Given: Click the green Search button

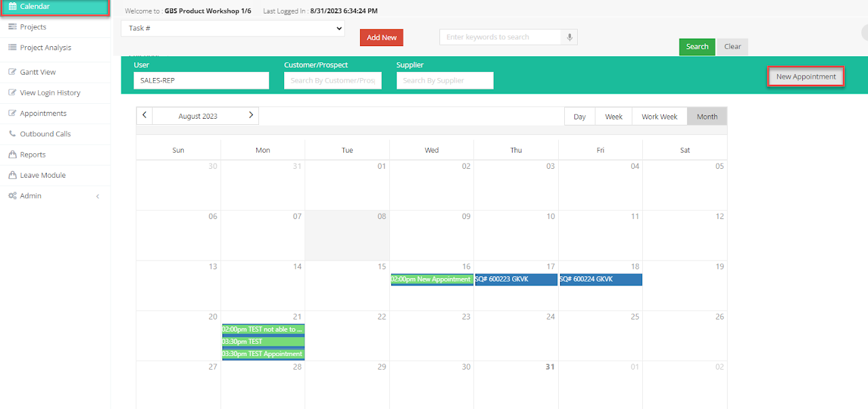Looking at the screenshot, I should click(697, 47).
